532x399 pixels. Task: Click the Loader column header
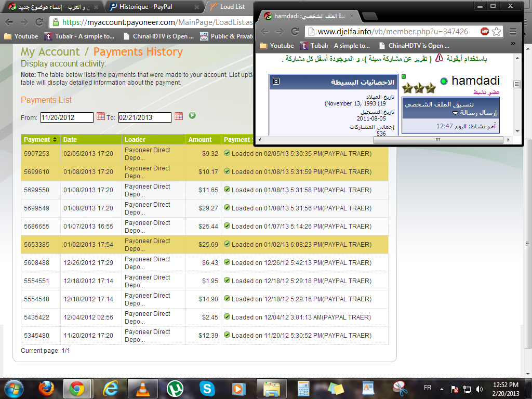click(135, 139)
